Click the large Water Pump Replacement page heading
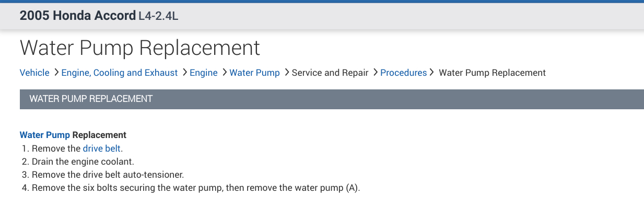 tap(139, 48)
